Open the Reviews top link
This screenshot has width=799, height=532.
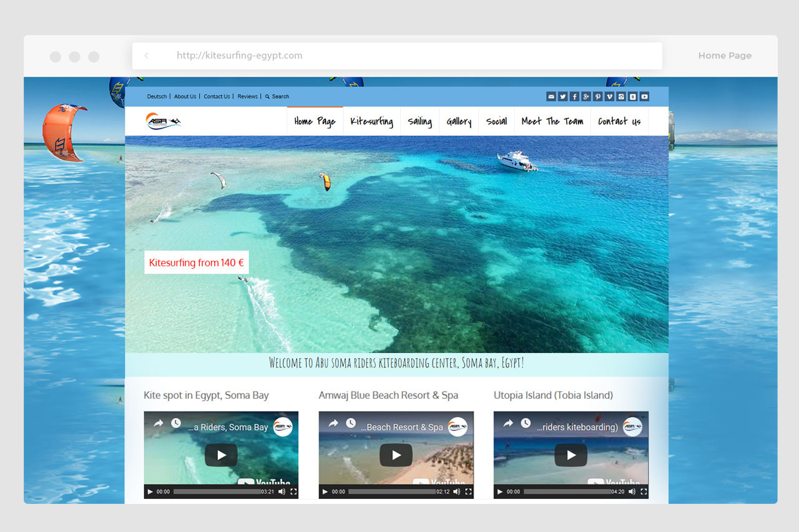(x=247, y=97)
